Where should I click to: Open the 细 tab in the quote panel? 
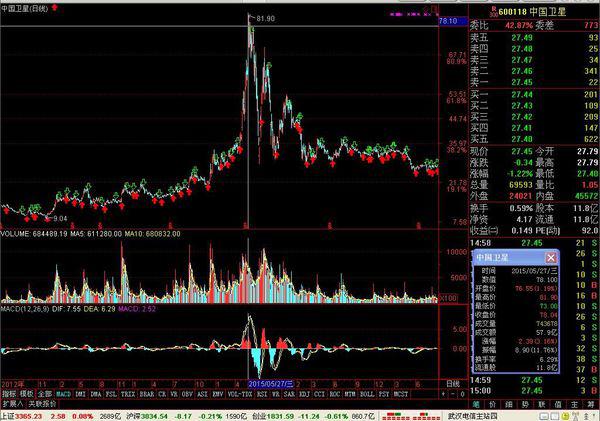509,404
